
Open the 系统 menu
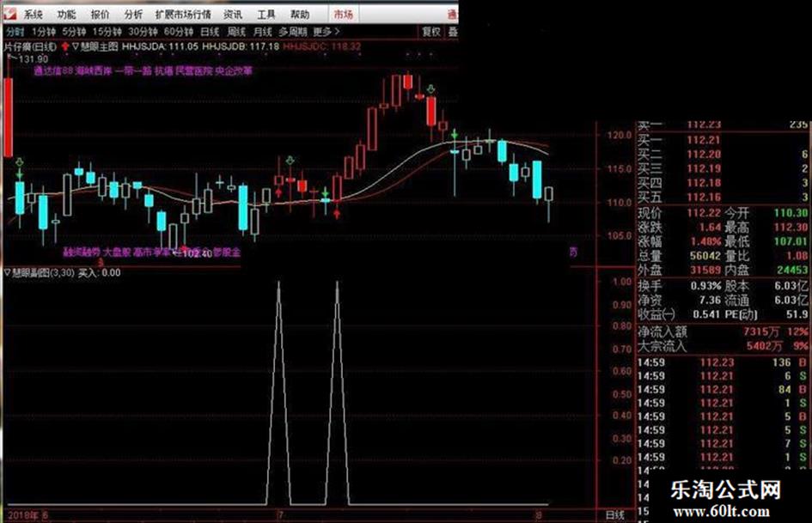pos(33,15)
